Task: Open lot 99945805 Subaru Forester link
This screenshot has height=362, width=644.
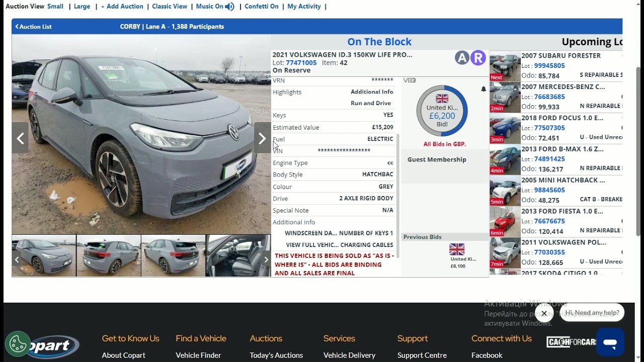Action: pos(549,66)
